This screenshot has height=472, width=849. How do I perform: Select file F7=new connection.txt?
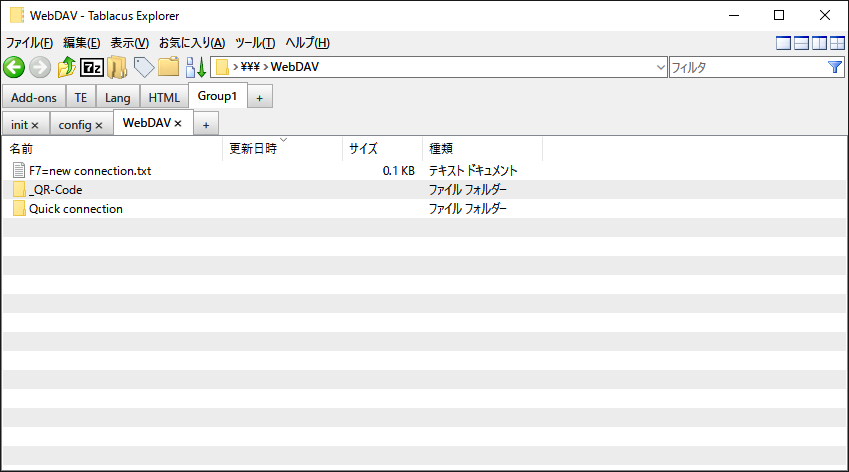90,171
